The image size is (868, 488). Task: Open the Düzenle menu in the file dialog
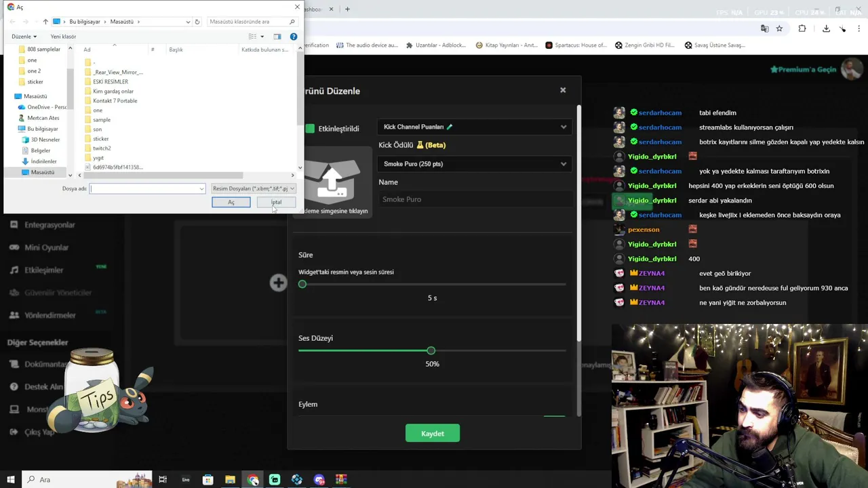[x=23, y=37]
